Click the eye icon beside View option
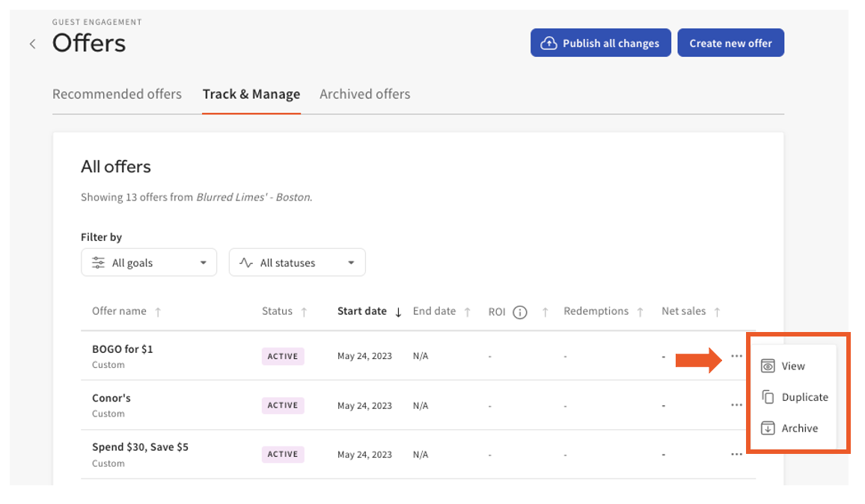The width and height of the screenshot is (865, 504). [769, 366]
